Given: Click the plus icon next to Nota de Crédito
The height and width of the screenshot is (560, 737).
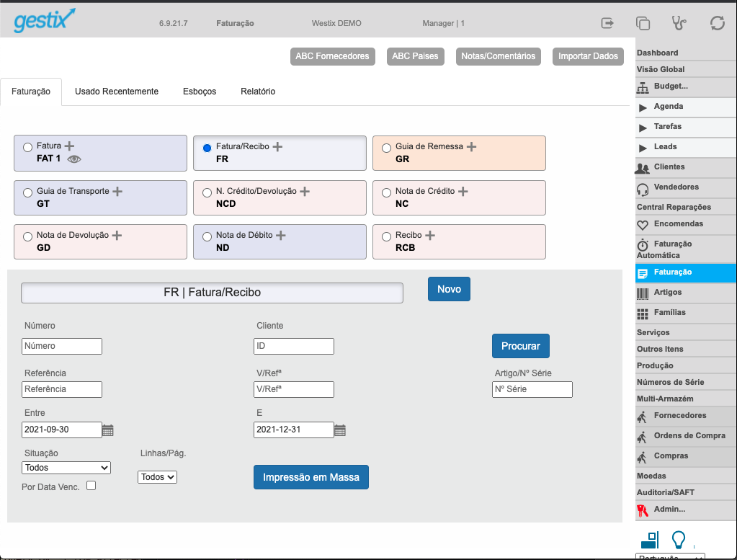Looking at the screenshot, I should pos(463,192).
